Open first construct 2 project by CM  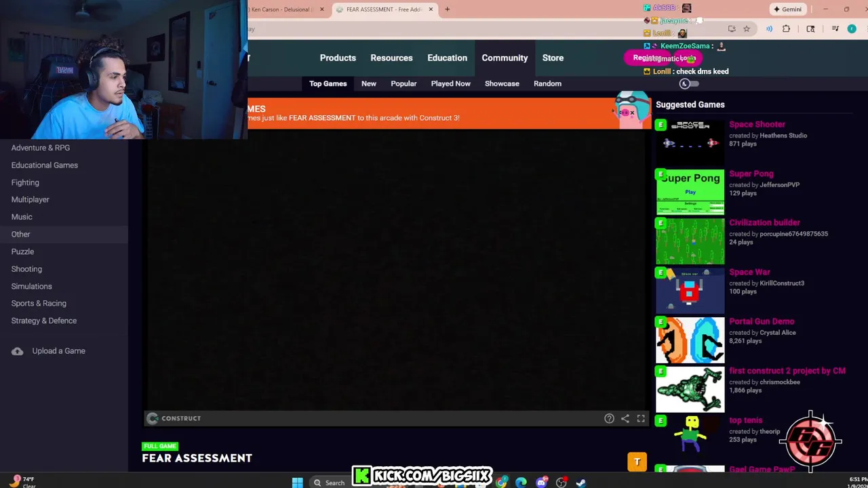pyautogui.click(x=787, y=371)
